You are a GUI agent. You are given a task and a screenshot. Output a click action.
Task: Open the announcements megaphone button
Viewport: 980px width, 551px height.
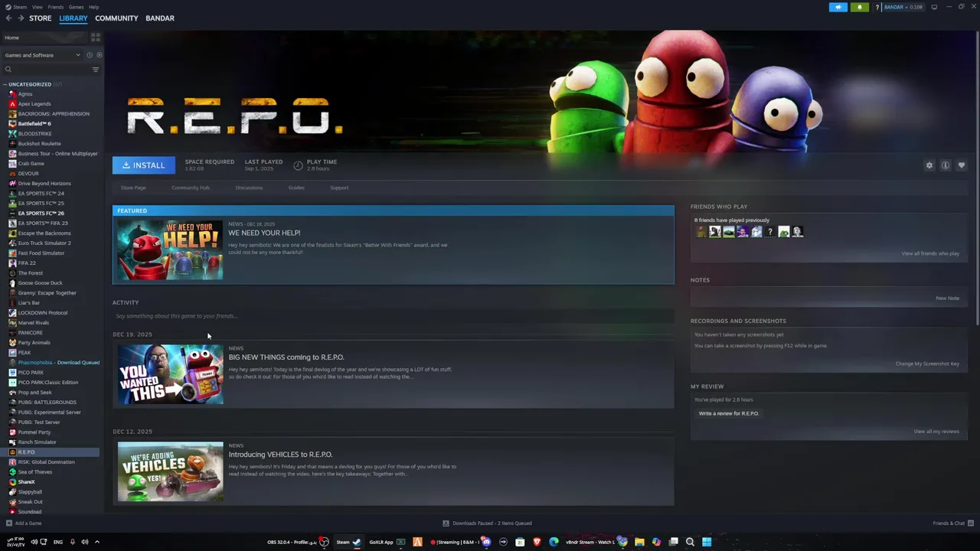pyautogui.click(x=838, y=7)
